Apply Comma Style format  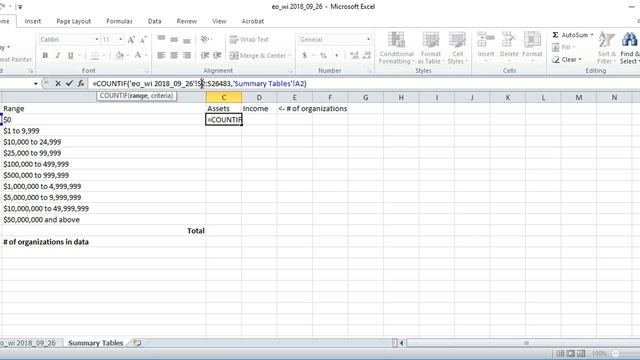click(x=337, y=56)
